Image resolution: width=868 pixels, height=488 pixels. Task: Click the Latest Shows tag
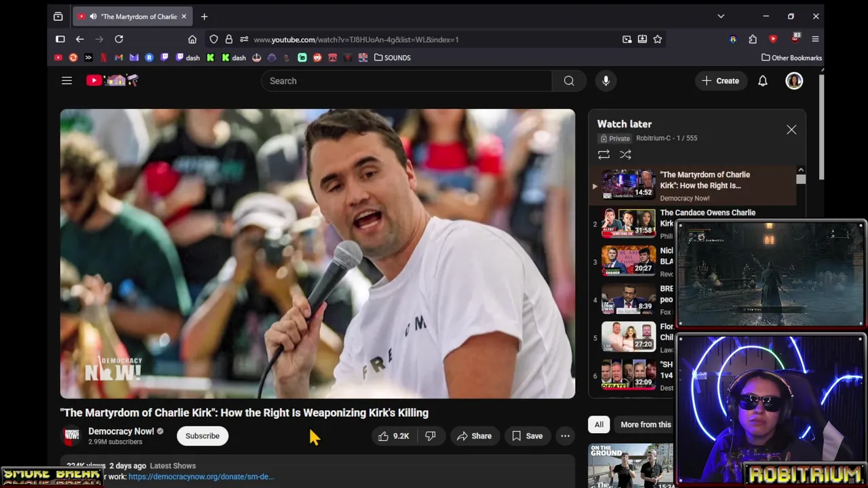172,466
